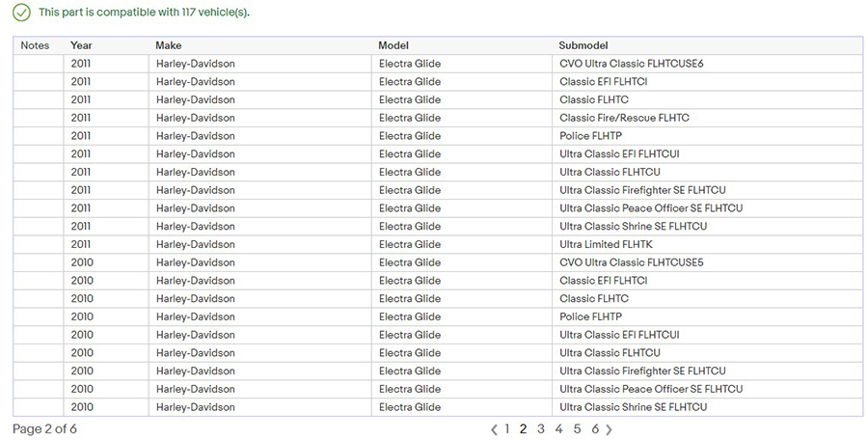The height and width of the screenshot is (440, 868).
Task: Click the Notes column header
Action: pyautogui.click(x=35, y=45)
